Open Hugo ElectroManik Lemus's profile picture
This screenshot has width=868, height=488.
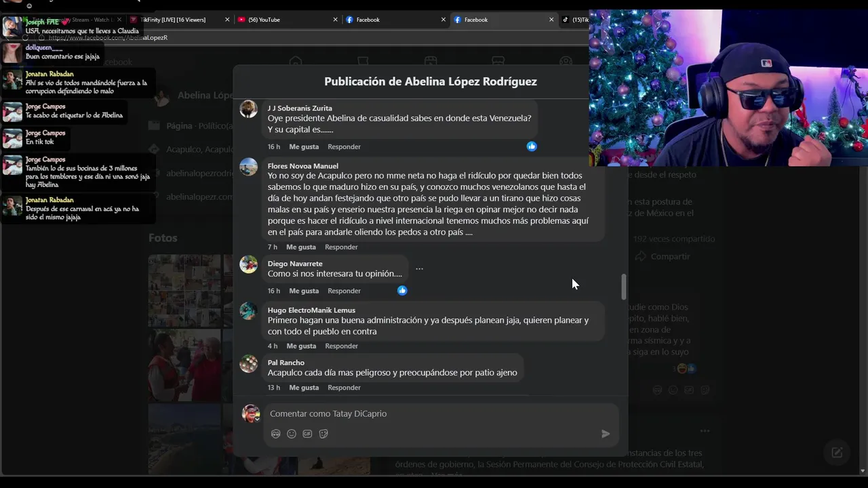[x=249, y=311]
